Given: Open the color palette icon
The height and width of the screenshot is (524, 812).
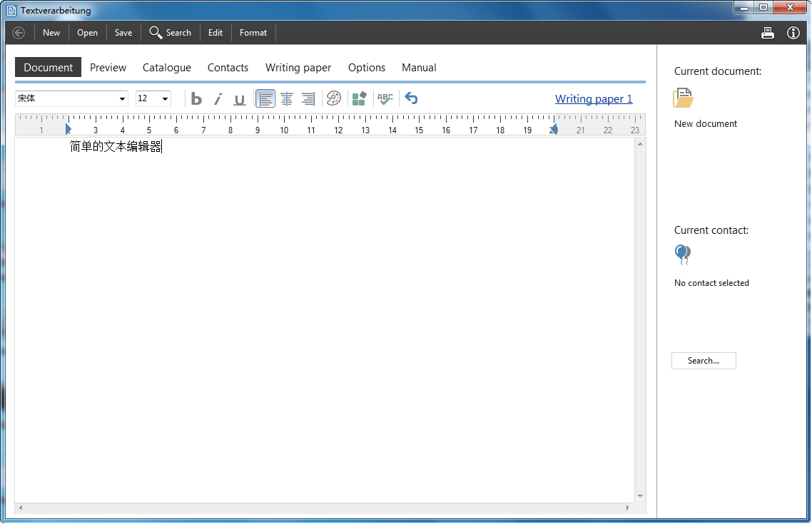Looking at the screenshot, I should (334, 98).
